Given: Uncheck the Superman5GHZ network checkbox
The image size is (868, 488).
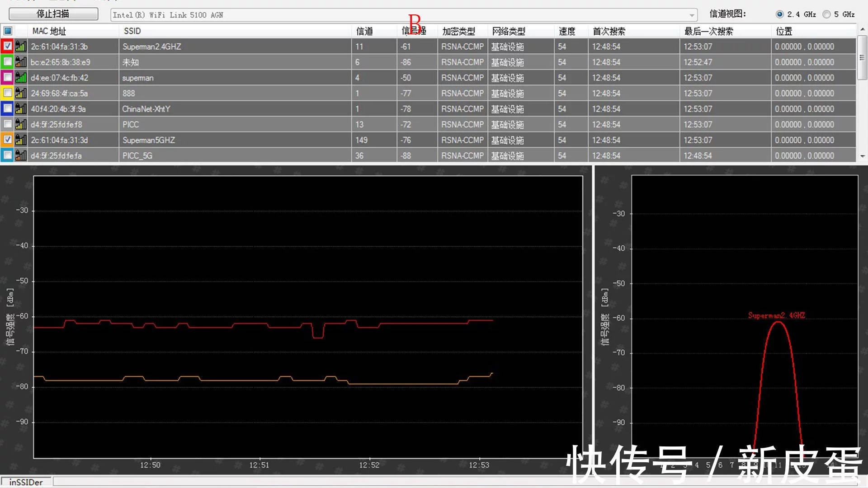Looking at the screenshot, I should (8, 140).
